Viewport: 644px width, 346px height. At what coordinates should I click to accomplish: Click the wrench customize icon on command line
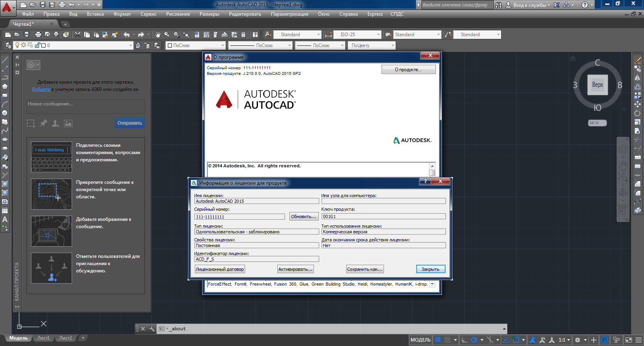152,329
